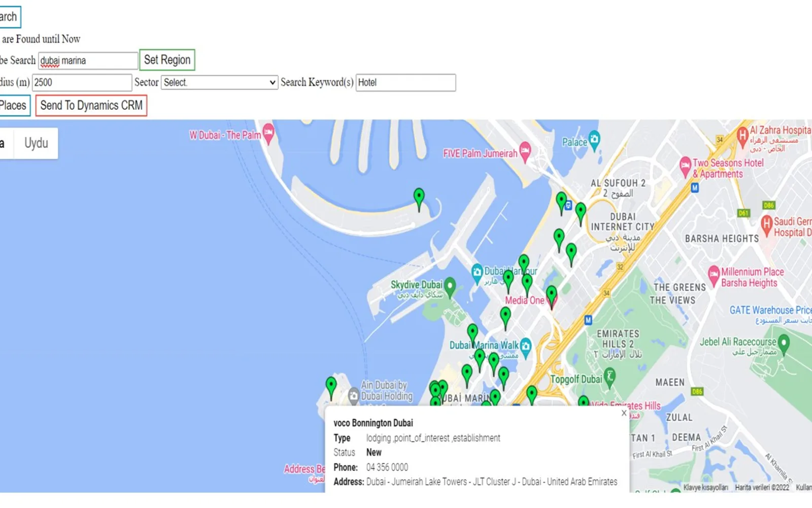Click the Radius field showing 2500
Viewport: 812px width, 508px height.
pyautogui.click(x=82, y=82)
